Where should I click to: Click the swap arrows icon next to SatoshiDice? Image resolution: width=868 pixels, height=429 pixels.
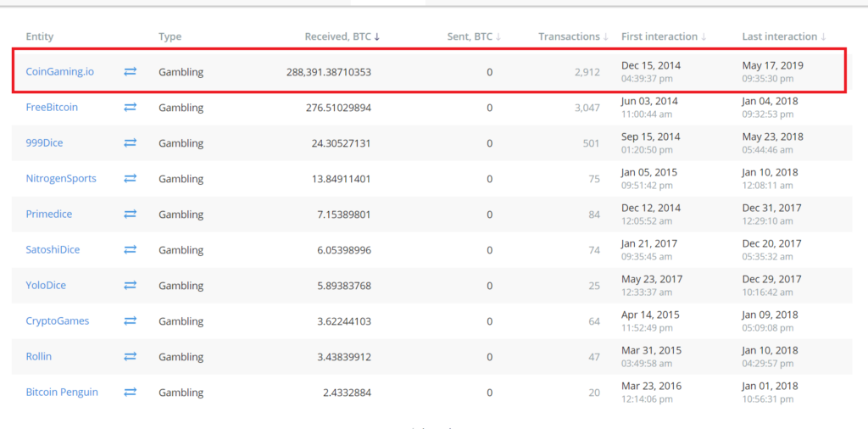pyautogui.click(x=130, y=249)
